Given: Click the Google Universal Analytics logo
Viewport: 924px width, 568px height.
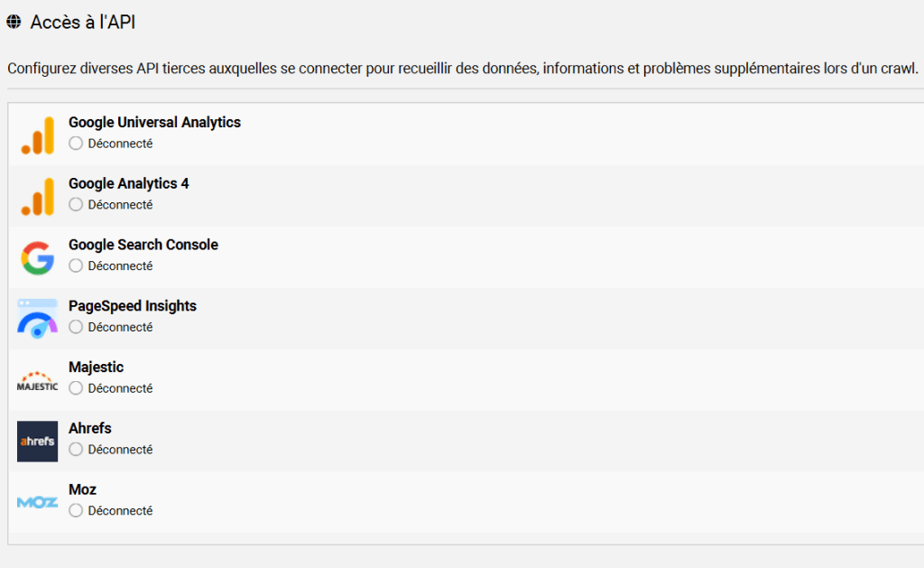Looking at the screenshot, I should [37, 132].
